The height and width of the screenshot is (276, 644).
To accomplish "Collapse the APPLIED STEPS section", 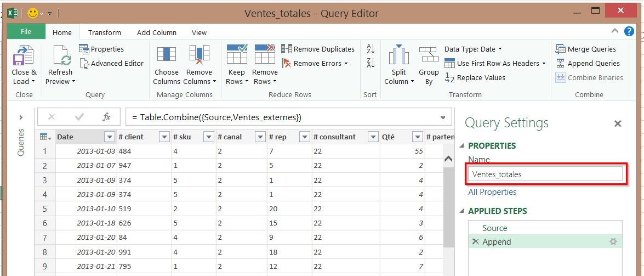I will point(461,211).
